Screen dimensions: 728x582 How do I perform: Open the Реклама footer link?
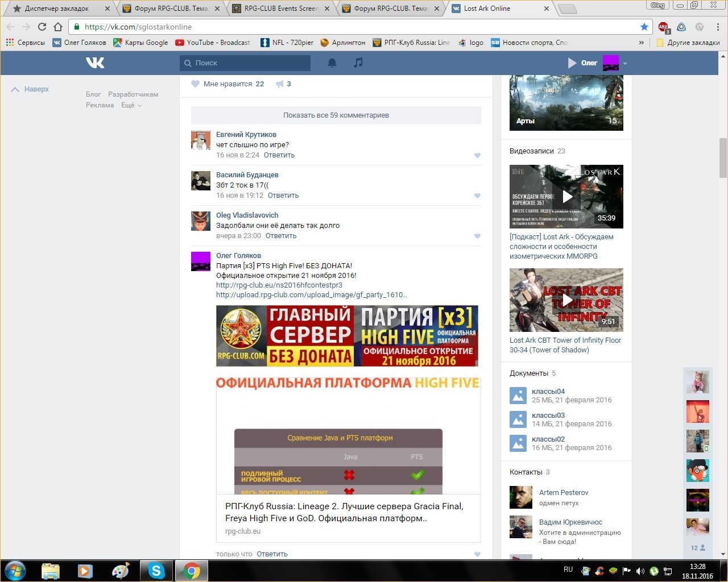[x=100, y=105]
